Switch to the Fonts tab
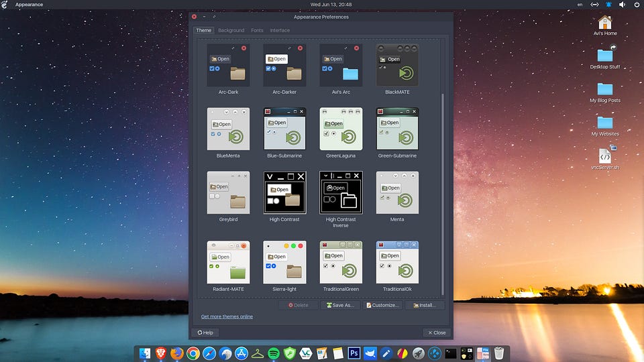 [257, 30]
